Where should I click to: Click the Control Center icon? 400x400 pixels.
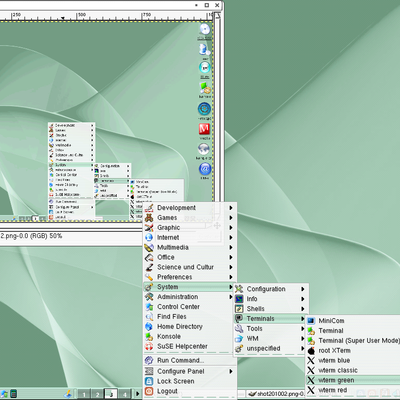tap(149, 307)
